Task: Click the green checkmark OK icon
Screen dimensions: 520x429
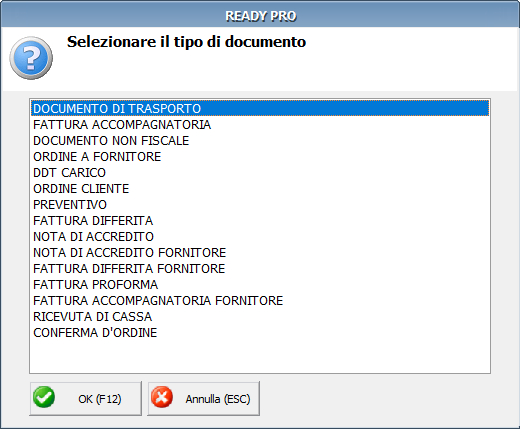Action: [x=44, y=397]
